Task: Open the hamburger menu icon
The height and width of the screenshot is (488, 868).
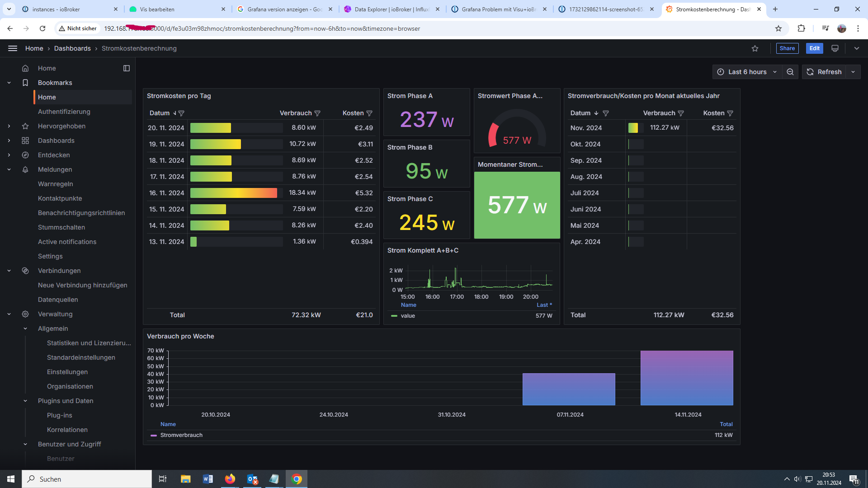Action: 13,48
